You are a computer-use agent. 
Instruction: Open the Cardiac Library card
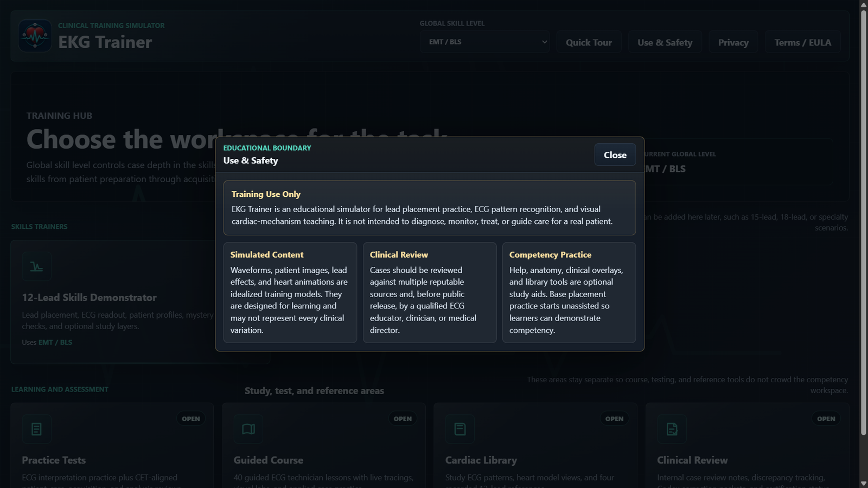pos(535,446)
